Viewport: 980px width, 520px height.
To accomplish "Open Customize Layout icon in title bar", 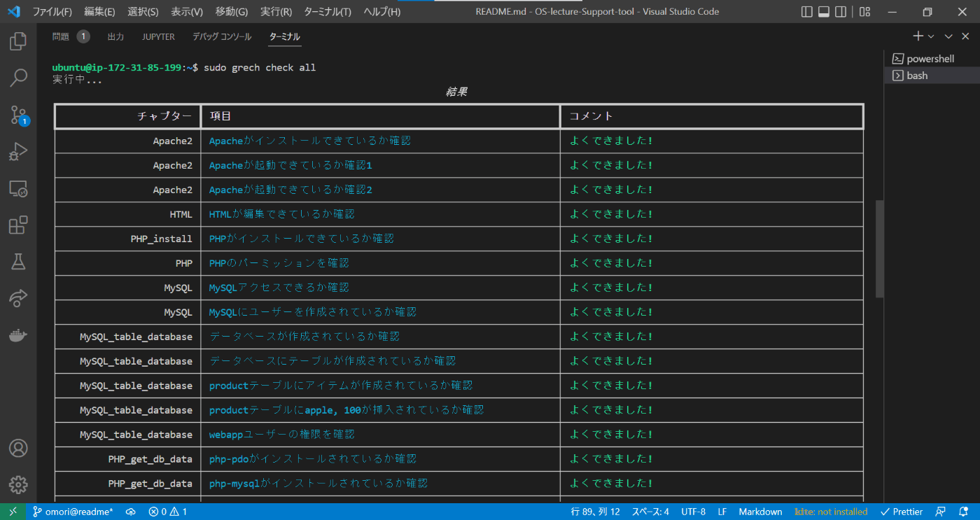I will pos(865,11).
